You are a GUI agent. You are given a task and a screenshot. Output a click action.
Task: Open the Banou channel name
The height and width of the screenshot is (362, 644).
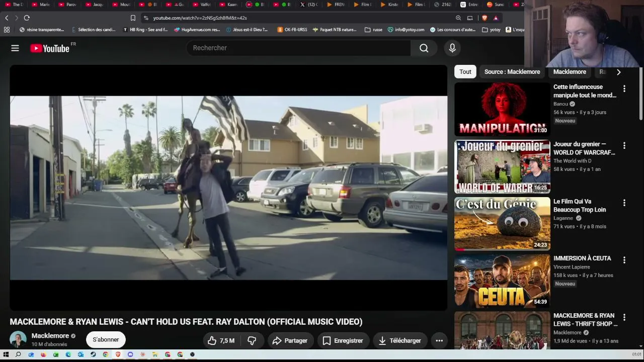click(x=560, y=104)
